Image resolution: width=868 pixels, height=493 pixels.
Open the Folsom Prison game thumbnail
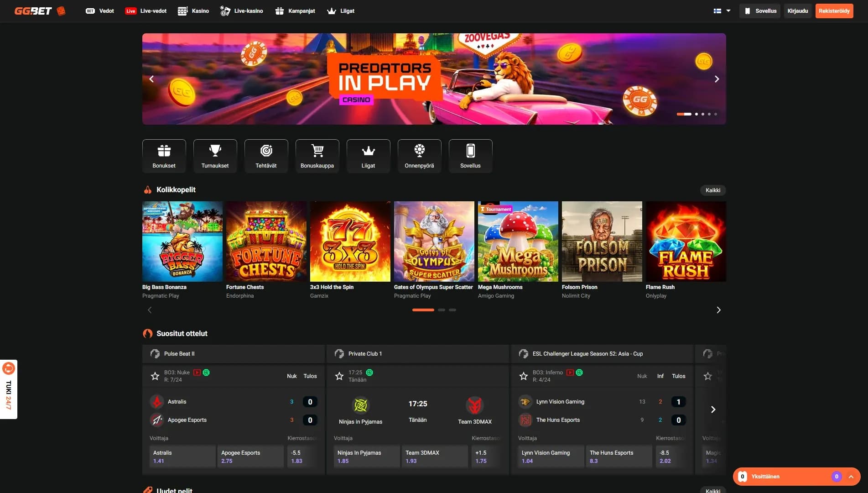(x=602, y=241)
